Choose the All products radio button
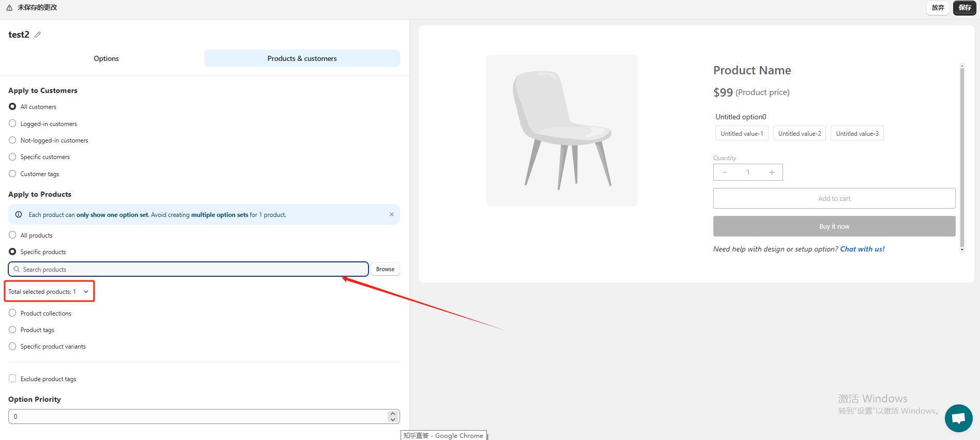 coord(12,235)
